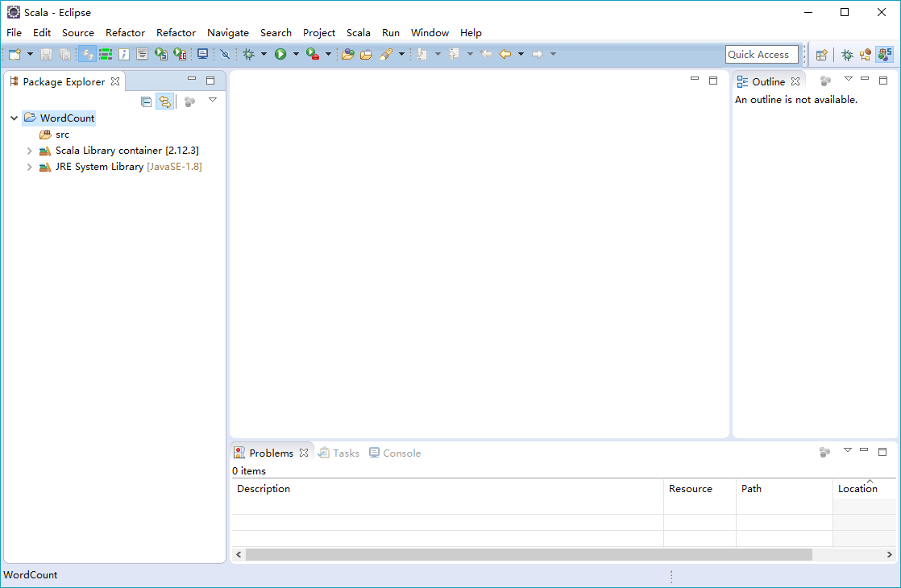The height and width of the screenshot is (588, 901).
Task: Switch to the Console tab
Action: pos(395,453)
